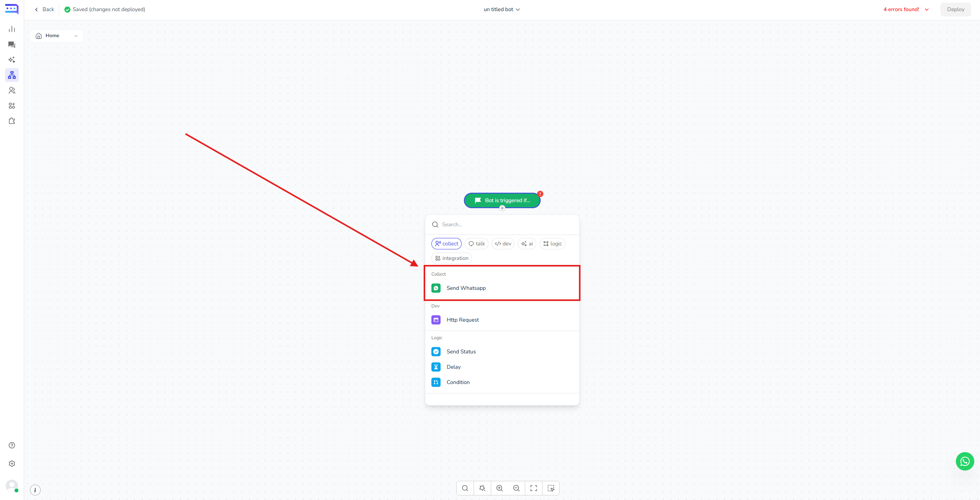Zoom out on the canvas
Image resolution: width=980 pixels, height=500 pixels.
pos(516,488)
